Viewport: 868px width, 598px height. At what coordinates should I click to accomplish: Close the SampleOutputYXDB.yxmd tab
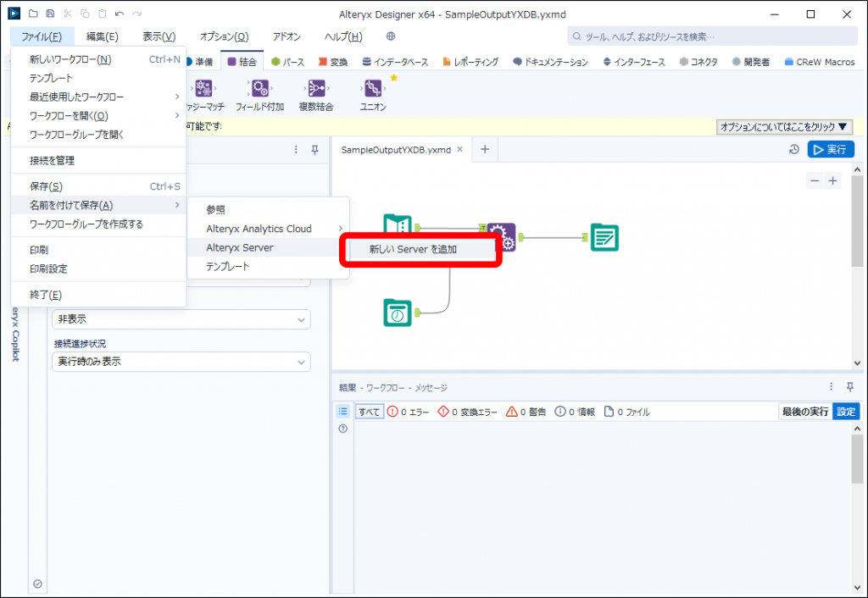(460, 149)
